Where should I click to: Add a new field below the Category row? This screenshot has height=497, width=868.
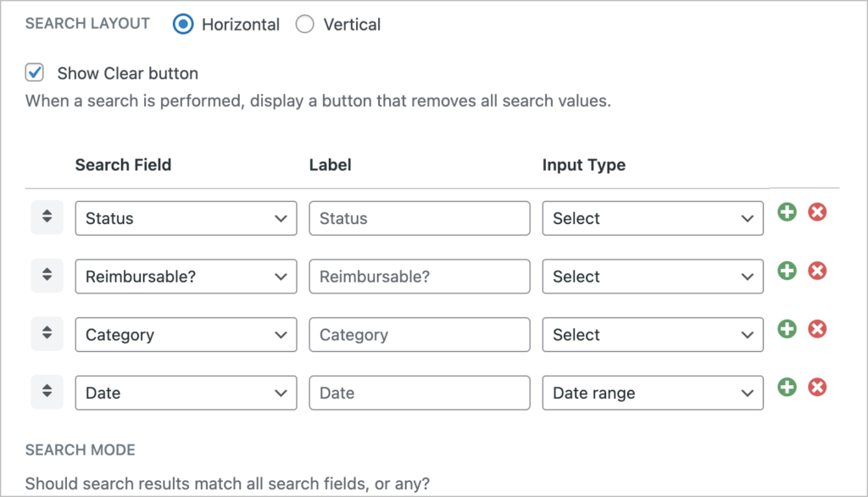coord(786,329)
